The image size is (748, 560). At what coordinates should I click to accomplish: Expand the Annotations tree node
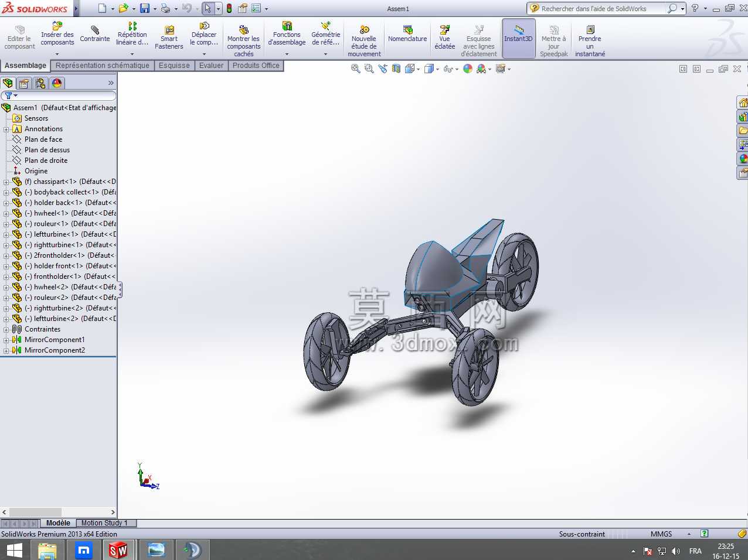tap(6, 129)
